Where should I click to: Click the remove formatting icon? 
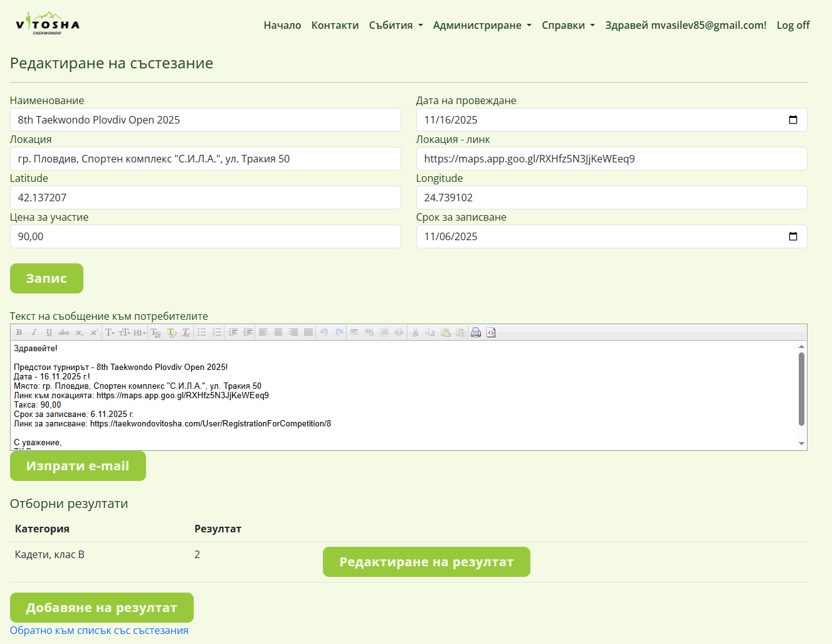click(x=186, y=332)
